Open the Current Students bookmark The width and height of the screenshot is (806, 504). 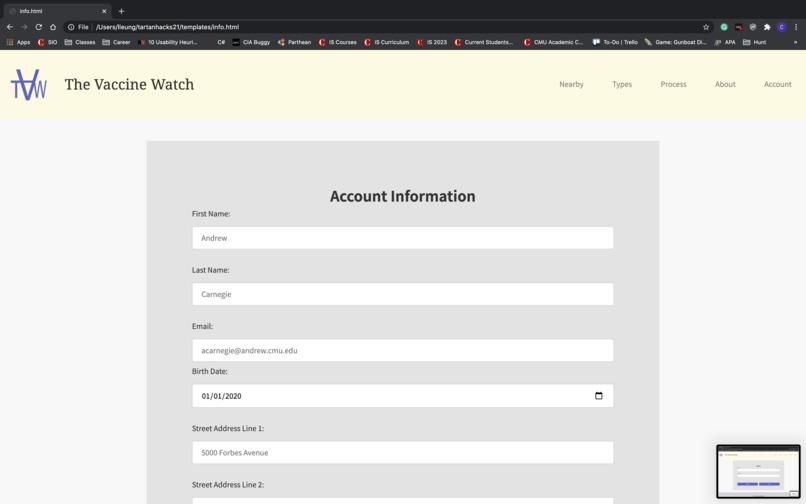pos(484,42)
